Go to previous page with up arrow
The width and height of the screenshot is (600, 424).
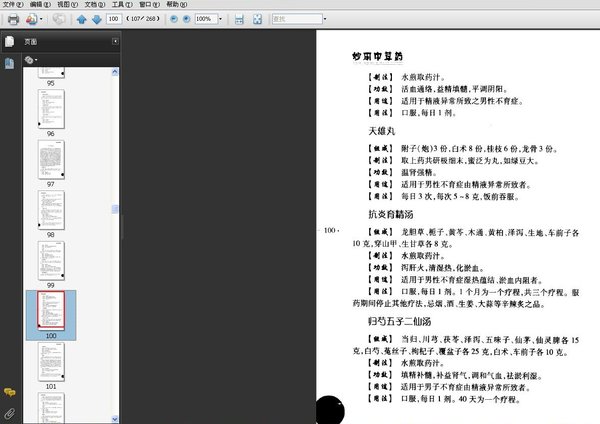click(82, 19)
